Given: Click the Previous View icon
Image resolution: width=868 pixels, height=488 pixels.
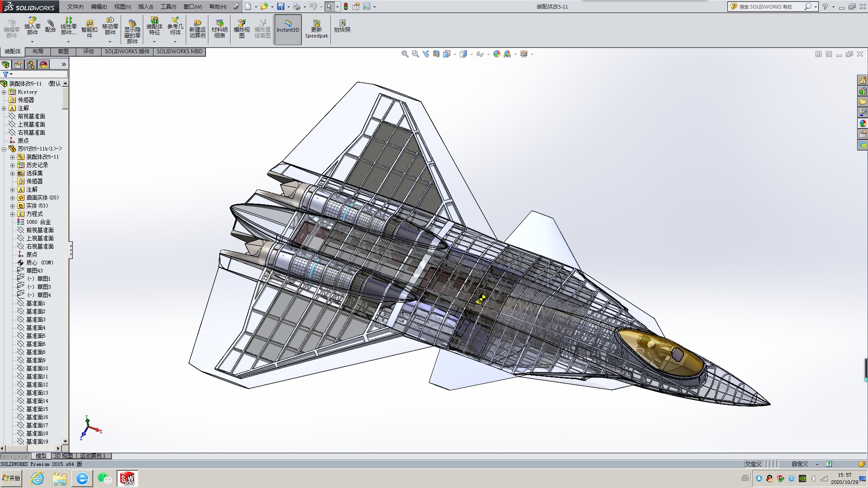Looking at the screenshot, I should pyautogui.click(x=425, y=54).
